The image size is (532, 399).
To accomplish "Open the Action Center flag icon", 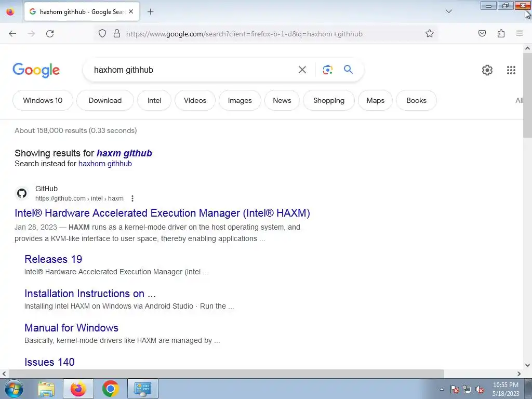I will pos(455,389).
